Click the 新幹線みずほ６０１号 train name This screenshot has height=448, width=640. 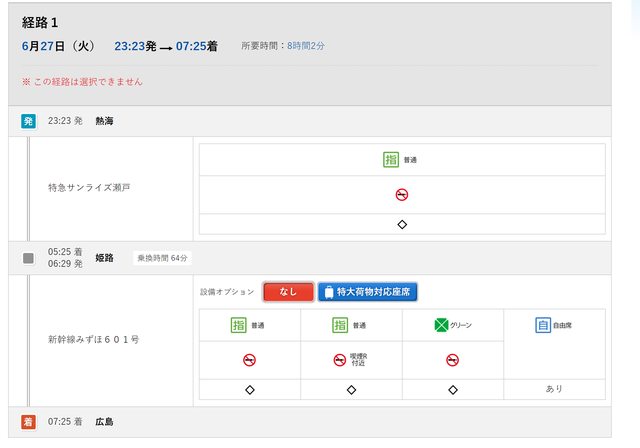click(93, 340)
